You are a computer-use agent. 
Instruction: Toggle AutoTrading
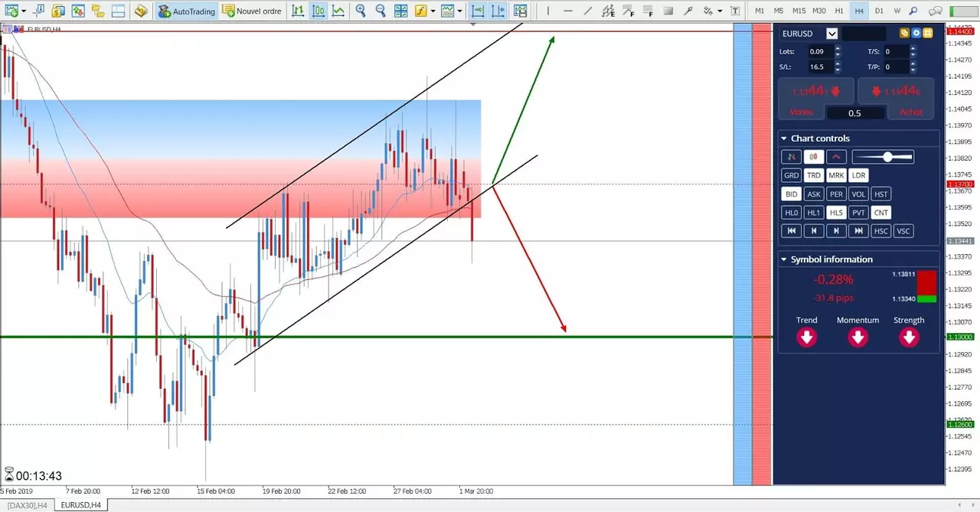(186, 11)
